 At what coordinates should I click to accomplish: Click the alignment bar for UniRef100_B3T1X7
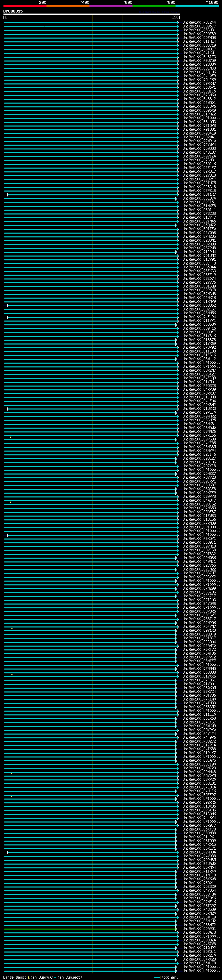(93, 194)
